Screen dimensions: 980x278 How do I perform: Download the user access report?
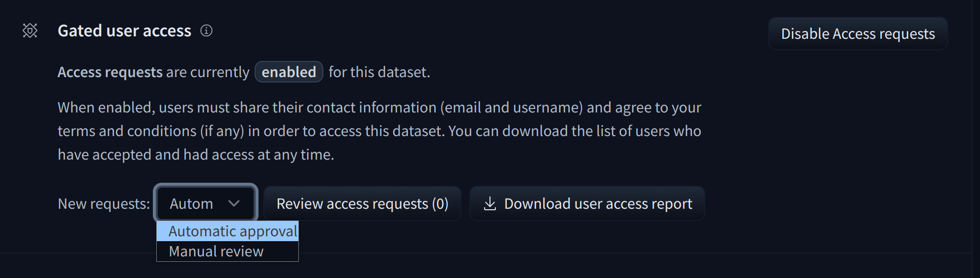click(587, 203)
